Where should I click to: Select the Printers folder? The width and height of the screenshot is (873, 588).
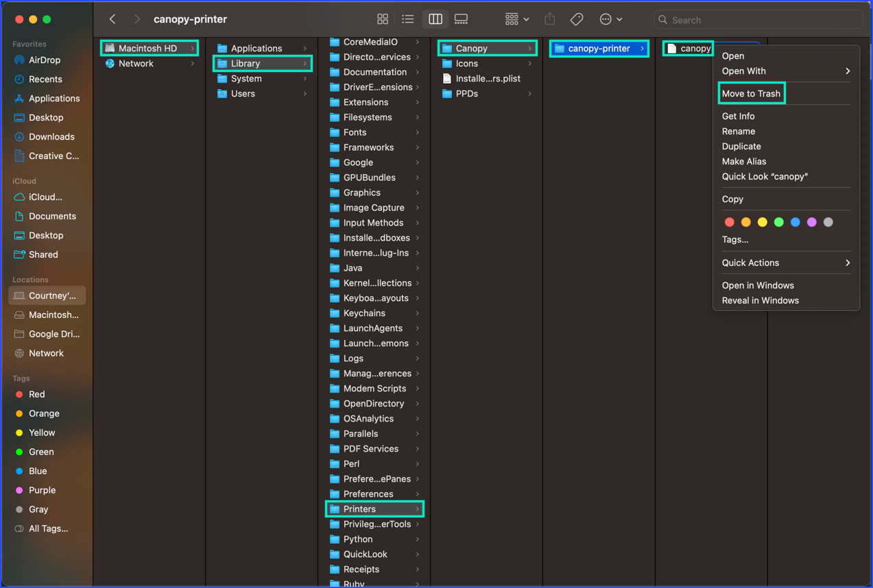coord(374,509)
